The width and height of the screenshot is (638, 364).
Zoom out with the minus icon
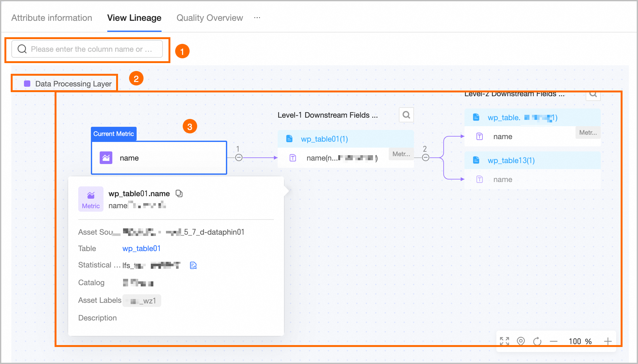(553, 341)
